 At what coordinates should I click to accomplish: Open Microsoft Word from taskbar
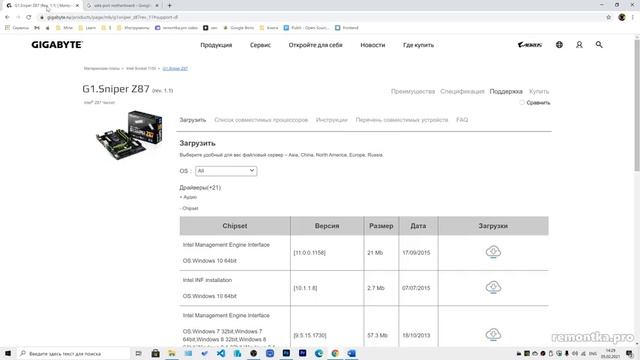point(351,353)
